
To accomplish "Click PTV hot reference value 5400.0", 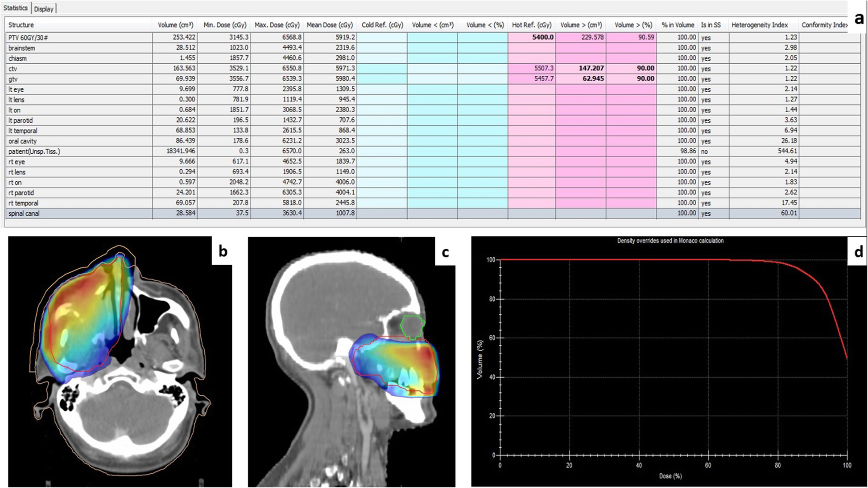I will coord(542,37).
